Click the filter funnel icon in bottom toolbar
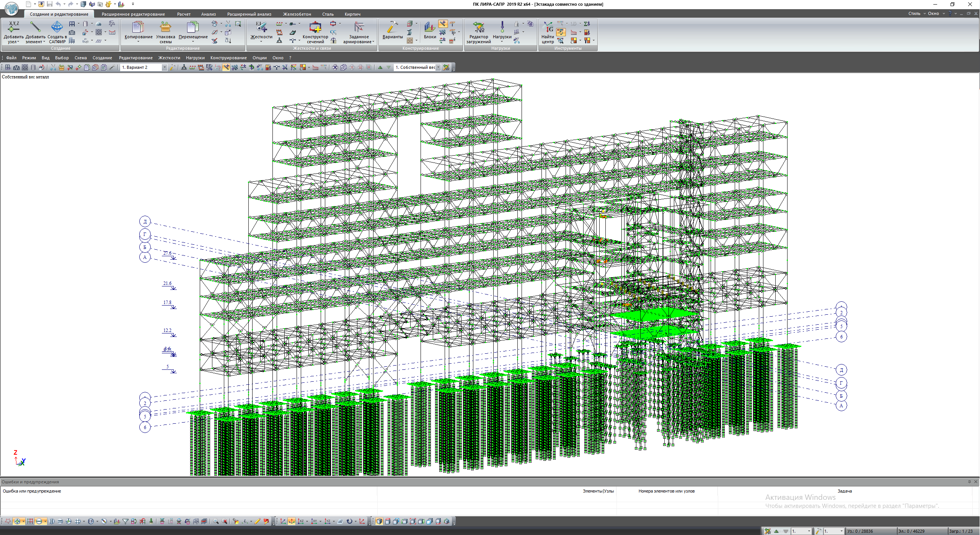Viewport: 980px width, 535px height. 126,522
